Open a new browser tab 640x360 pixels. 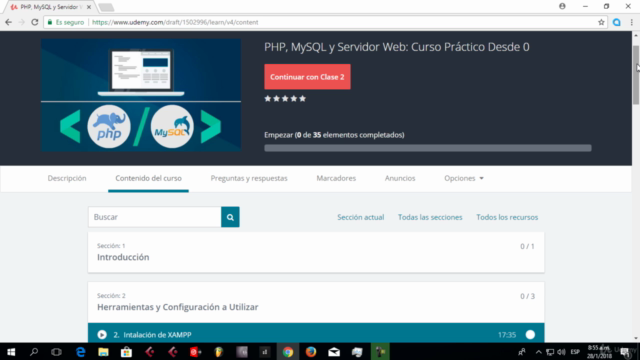106,7
